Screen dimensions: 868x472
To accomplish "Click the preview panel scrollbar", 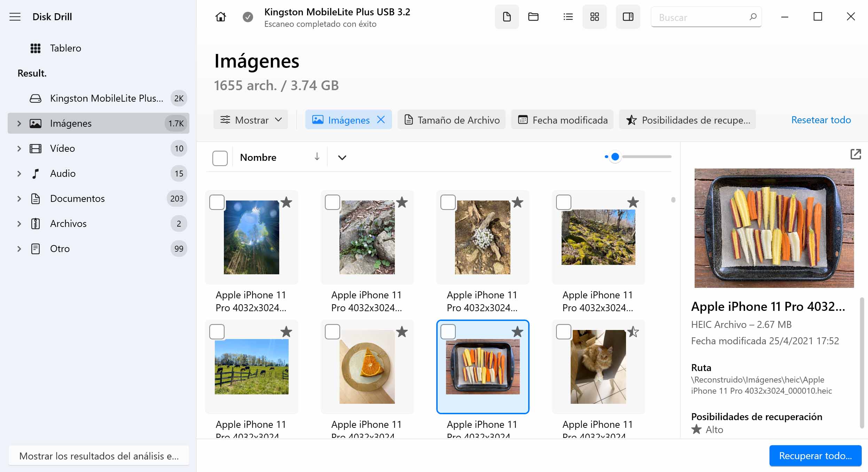I will 862,363.
